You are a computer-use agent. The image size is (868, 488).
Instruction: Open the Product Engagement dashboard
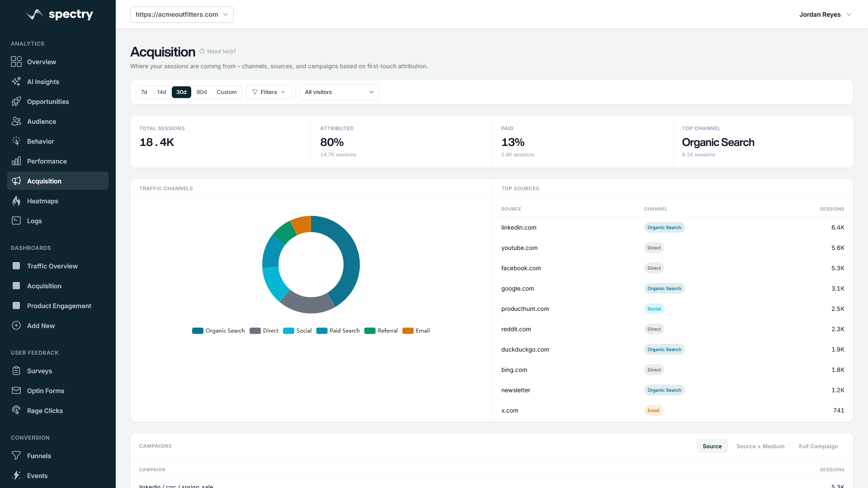coord(58,306)
